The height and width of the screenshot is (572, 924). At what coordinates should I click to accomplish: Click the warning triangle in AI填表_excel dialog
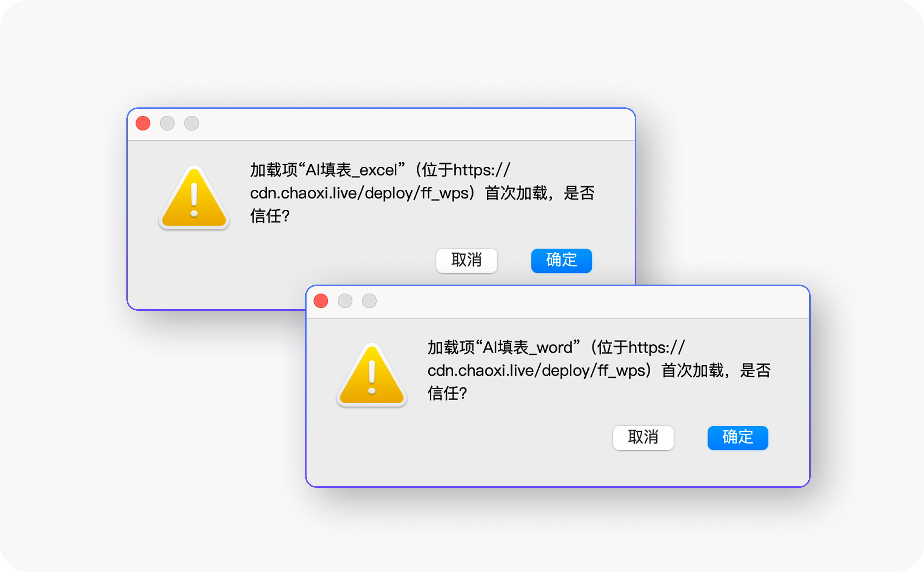tap(194, 197)
